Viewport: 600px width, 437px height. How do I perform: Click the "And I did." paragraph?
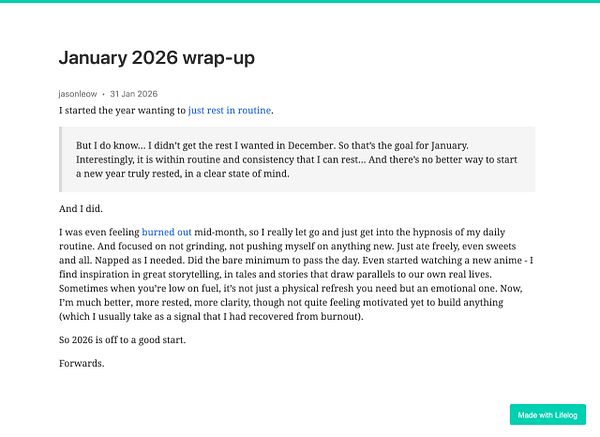click(x=81, y=209)
